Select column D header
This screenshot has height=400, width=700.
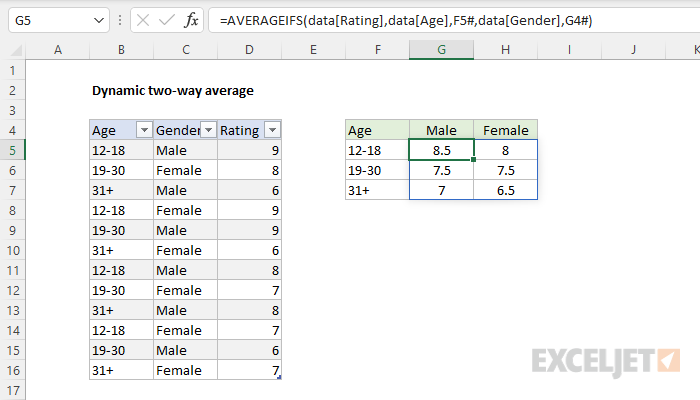249,50
